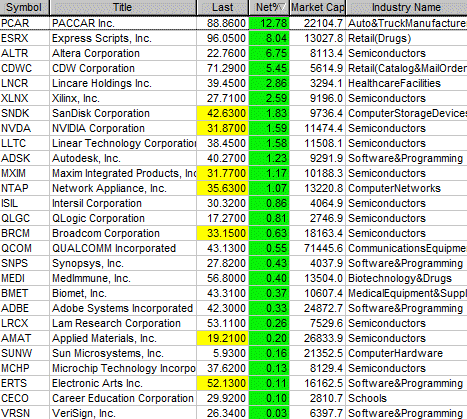Select the ADBE symbol cell
The height and width of the screenshot is (419, 467).
[x=25, y=308]
